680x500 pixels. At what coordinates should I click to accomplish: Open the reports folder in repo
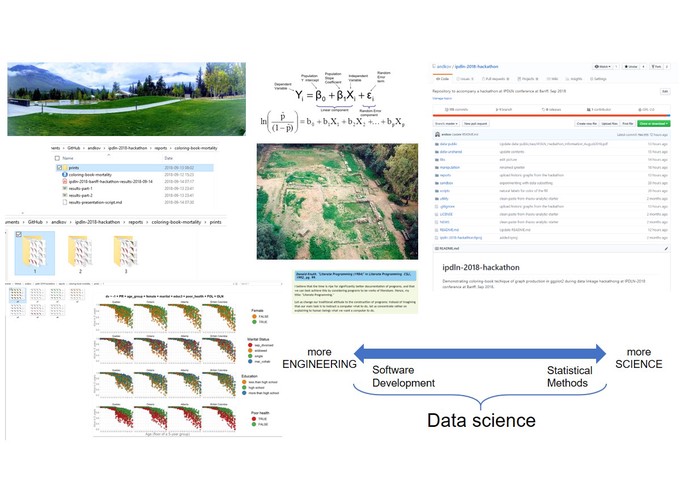(x=444, y=173)
